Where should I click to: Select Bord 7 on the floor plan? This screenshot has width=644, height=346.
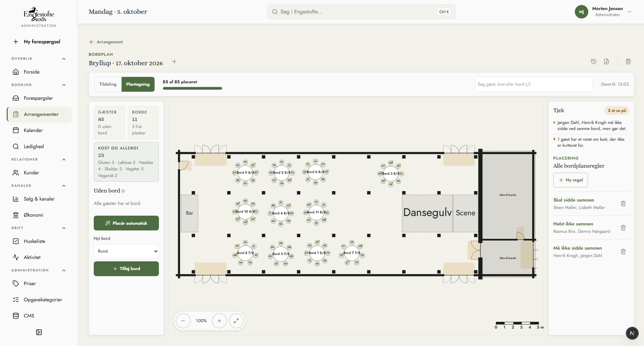pyautogui.click(x=352, y=253)
